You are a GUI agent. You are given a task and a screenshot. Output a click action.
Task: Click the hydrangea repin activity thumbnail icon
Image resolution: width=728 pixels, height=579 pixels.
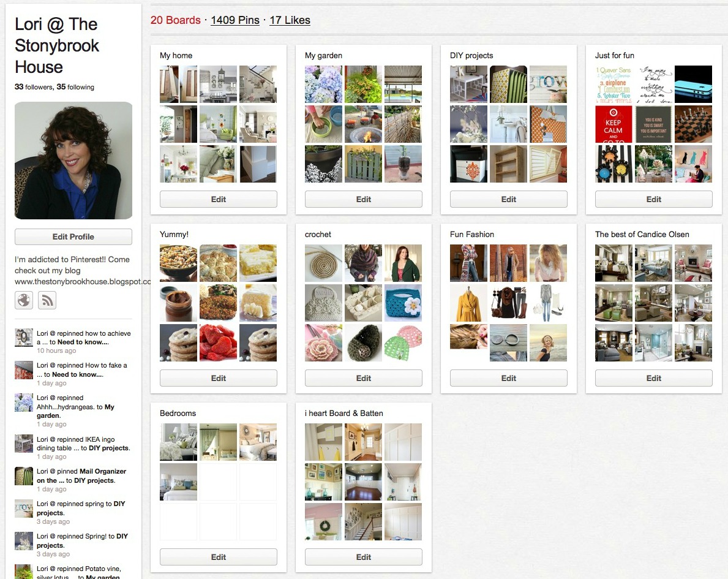pyautogui.click(x=24, y=403)
